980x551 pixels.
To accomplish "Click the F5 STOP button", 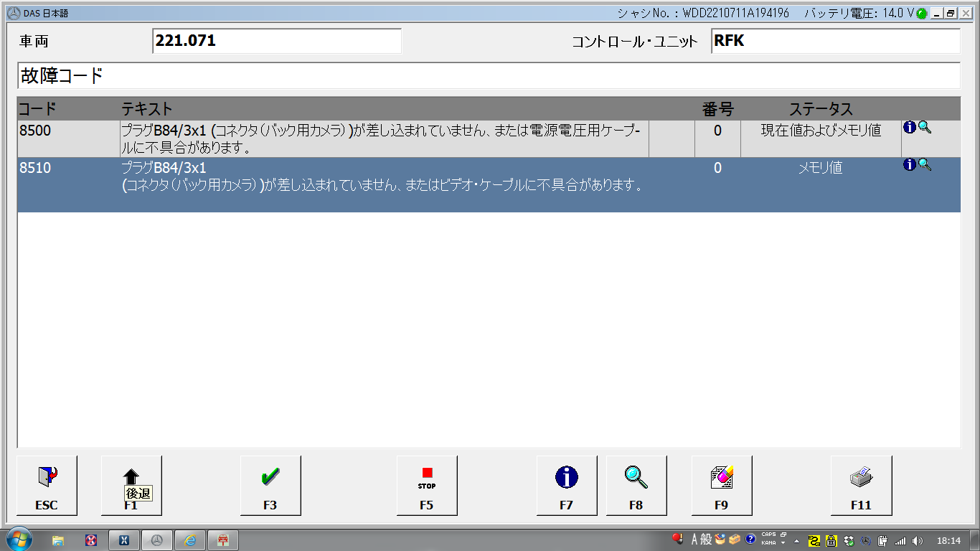I will tap(427, 486).
